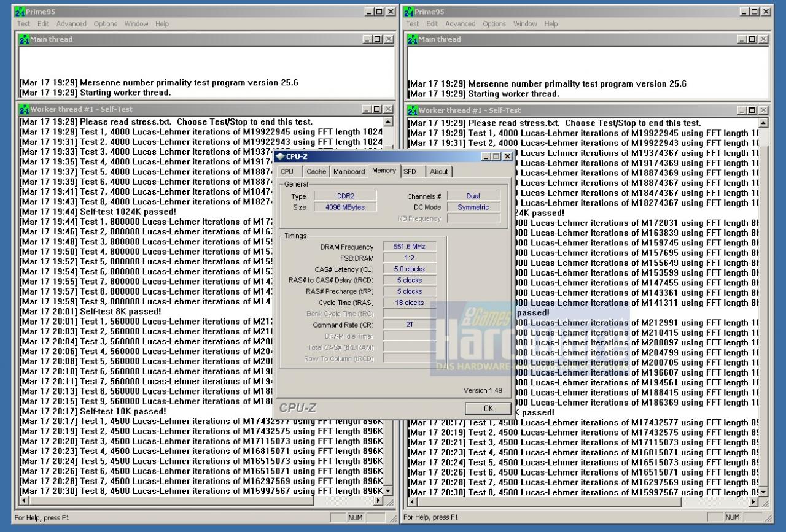This screenshot has height=532, width=786.
Task: Open Help menu in right Prime95
Action: point(551,24)
